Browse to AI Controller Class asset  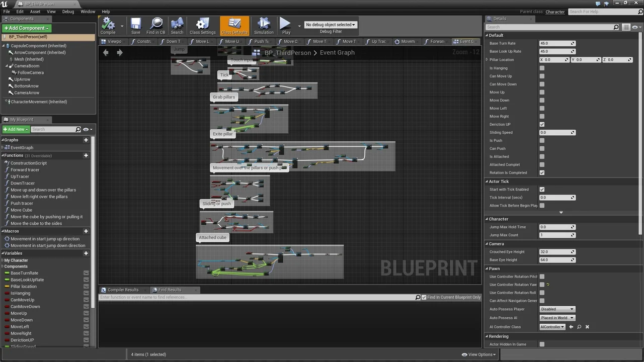pyautogui.click(x=579, y=327)
